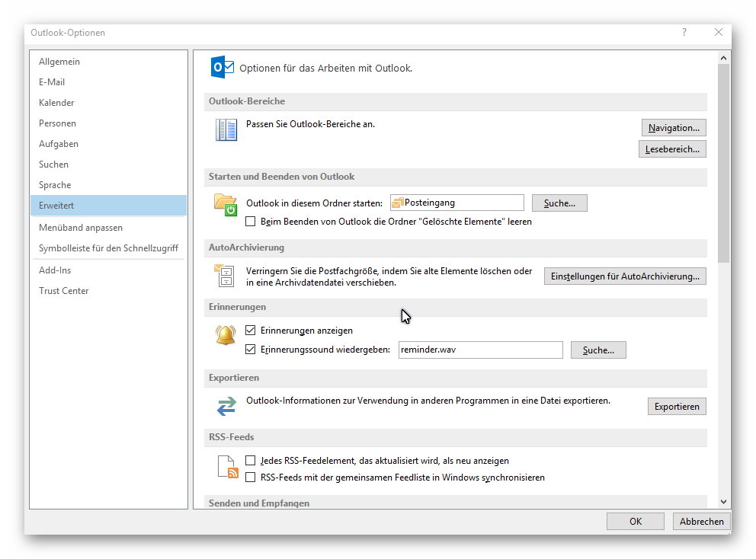Click the 'Outlook-Optionen' window title
Screen dimensions: 756x559
click(68, 33)
